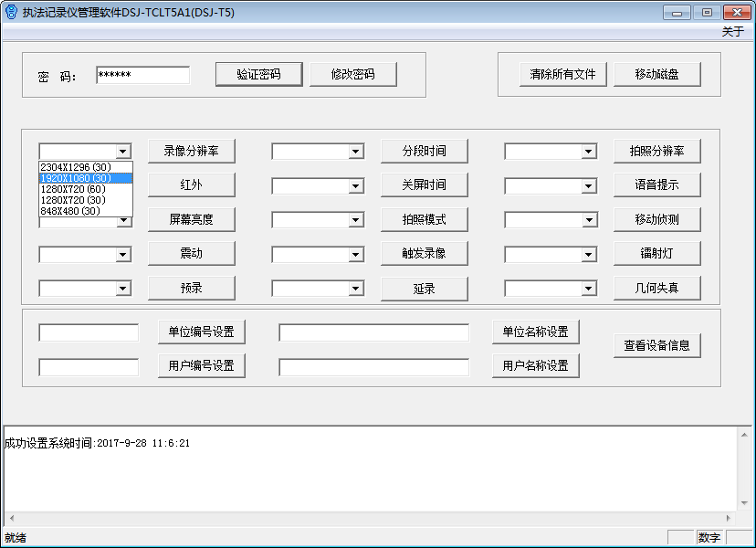Screen dimensions: 756x548
Task: Click the 红外 button
Action: coord(192,184)
